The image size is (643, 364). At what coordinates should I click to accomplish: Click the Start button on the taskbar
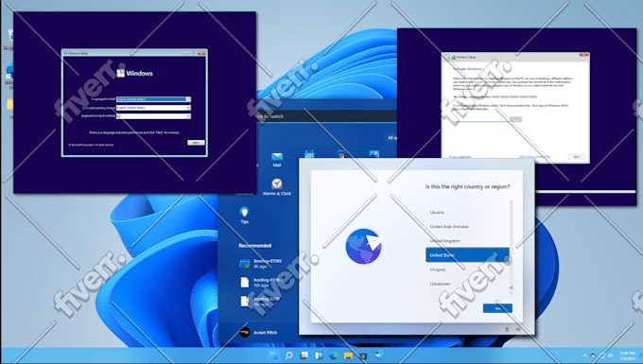pyautogui.click(x=273, y=355)
